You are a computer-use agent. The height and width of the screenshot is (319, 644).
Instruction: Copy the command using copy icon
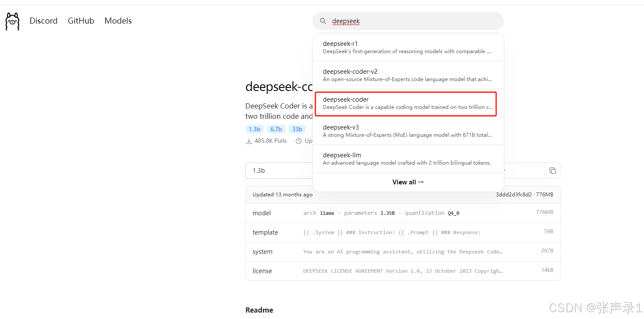pyautogui.click(x=553, y=171)
